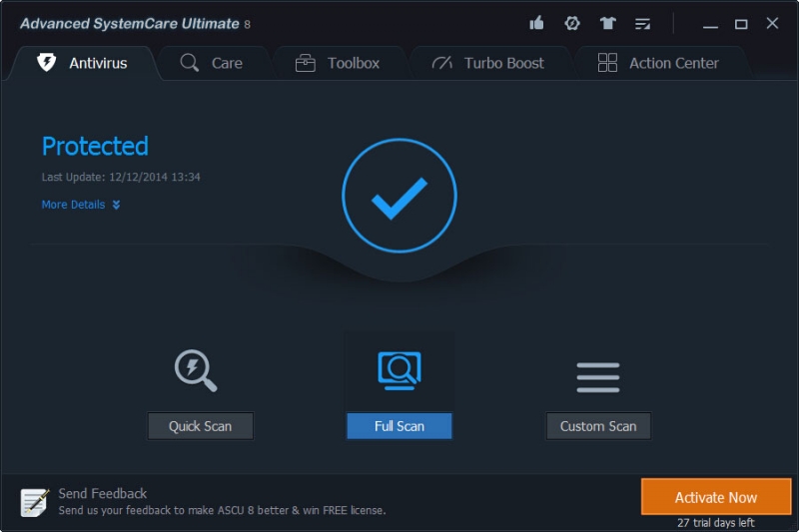
Task: Click the orange Activate Now button
Action: [716, 497]
